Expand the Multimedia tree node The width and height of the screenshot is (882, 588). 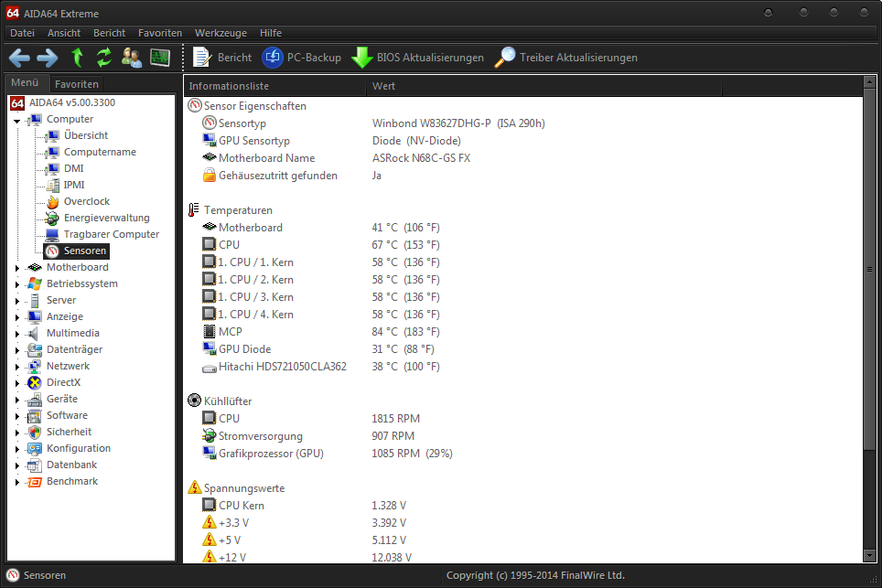coord(16,334)
